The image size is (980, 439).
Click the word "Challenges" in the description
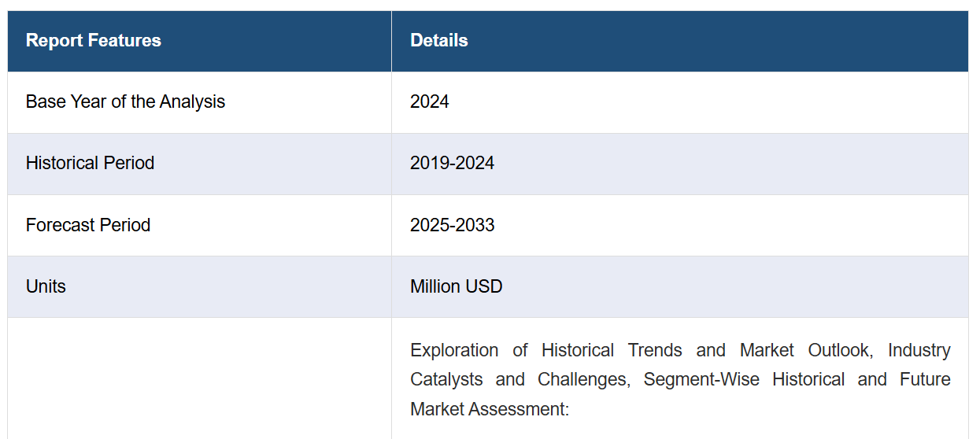pyautogui.click(x=583, y=380)
